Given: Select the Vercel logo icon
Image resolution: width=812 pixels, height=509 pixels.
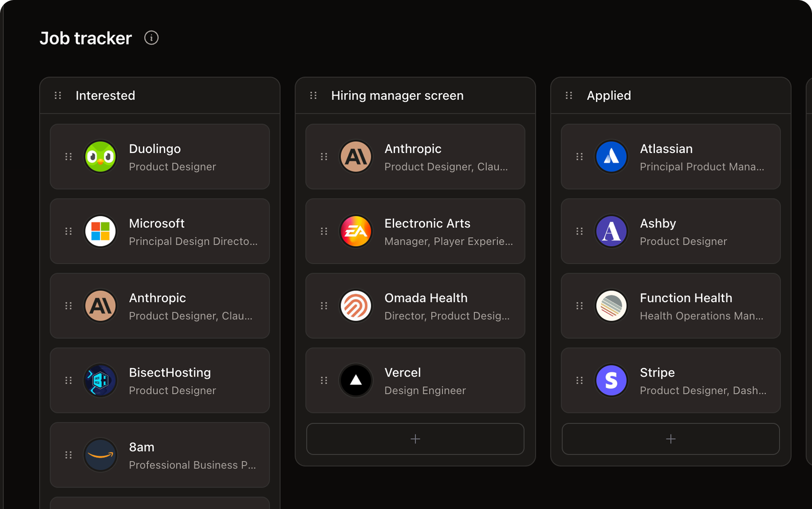Looking at the screenshot, I should [356, 380].
